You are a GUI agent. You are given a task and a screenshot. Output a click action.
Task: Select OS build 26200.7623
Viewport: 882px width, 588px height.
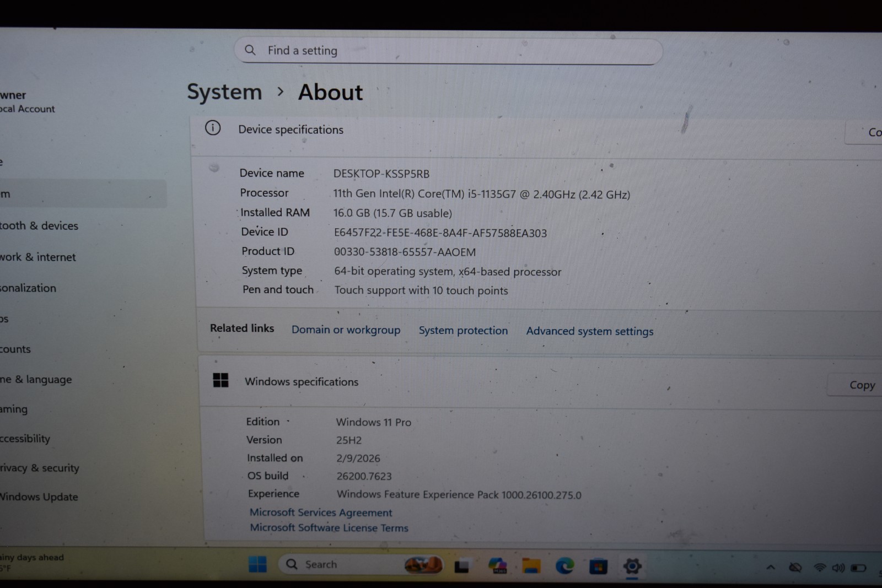pos(364,476)
